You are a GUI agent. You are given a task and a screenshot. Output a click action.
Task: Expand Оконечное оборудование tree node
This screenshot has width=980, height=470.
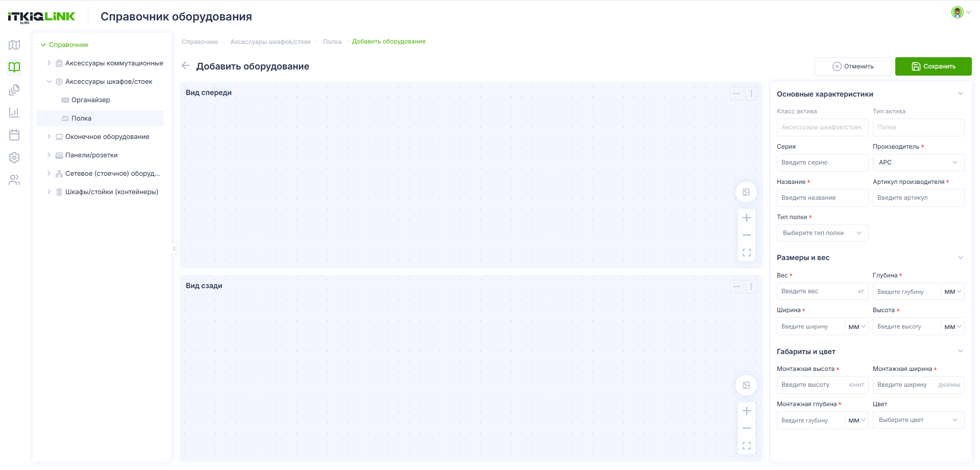coord(49,136)
